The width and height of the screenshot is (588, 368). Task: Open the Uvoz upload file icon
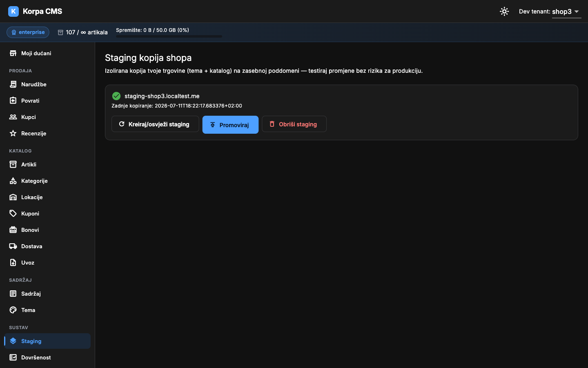click(x=13, y=263)
